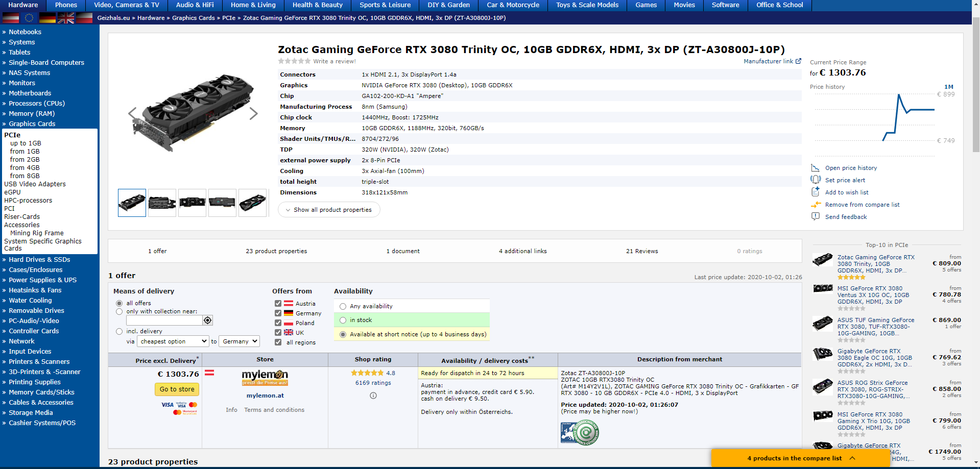Open MSI RTX 3080 Ventus 3X Top-10 image
The width and height of the screenshot is (980, 469).
tap(823, 289)
